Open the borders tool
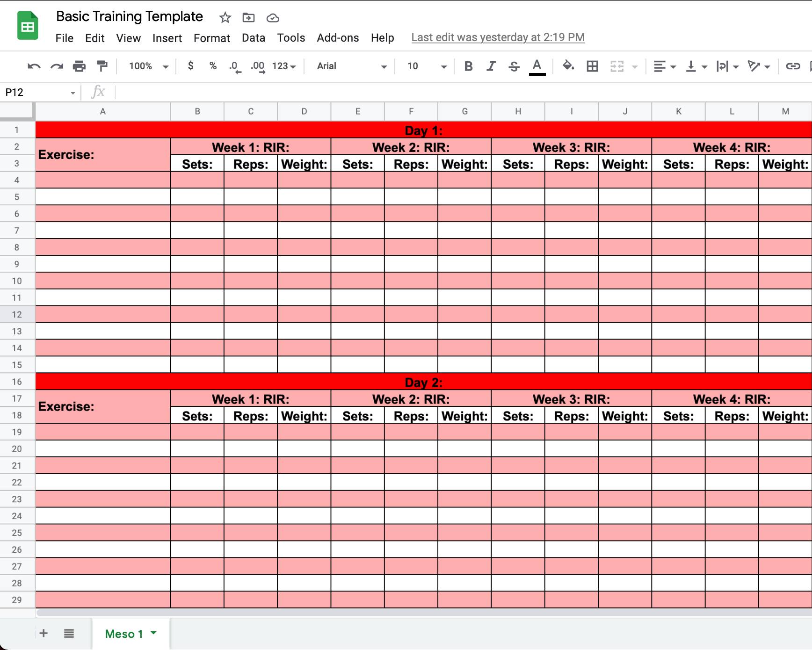 point(592,66)
